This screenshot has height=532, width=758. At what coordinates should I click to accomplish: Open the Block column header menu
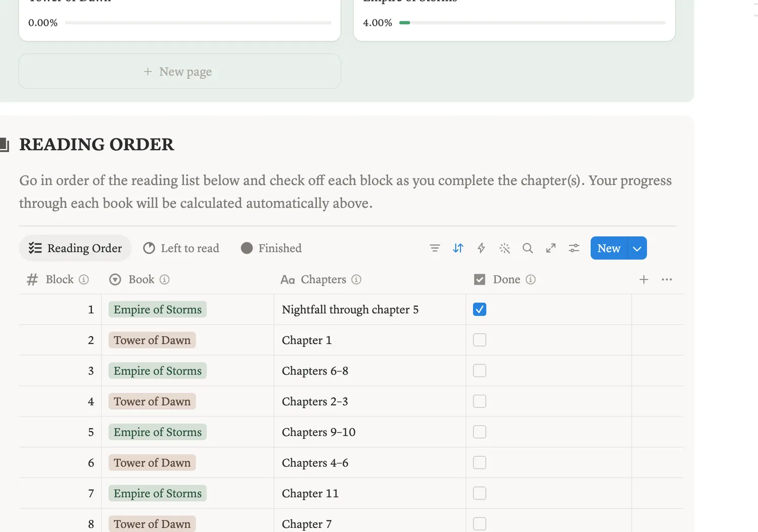click(60, 279)
